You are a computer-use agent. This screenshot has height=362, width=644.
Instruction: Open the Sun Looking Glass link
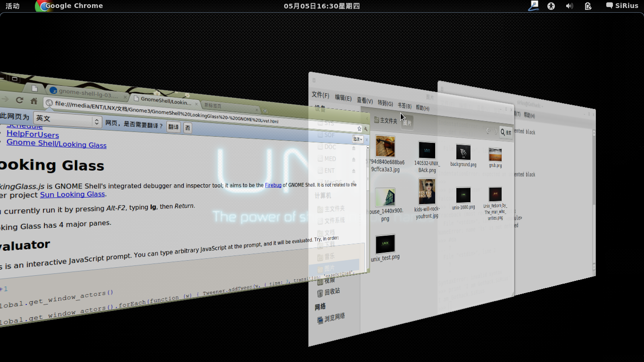click(x=72, y=194)
